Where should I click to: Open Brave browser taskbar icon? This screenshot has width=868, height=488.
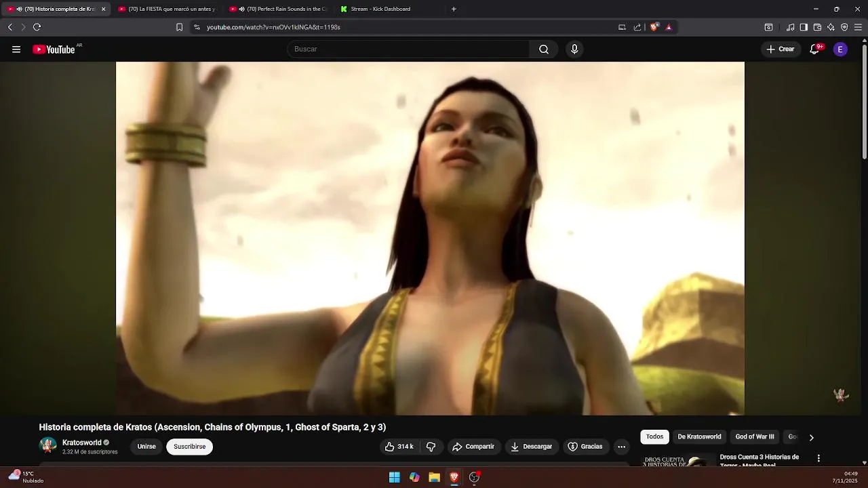454,477
